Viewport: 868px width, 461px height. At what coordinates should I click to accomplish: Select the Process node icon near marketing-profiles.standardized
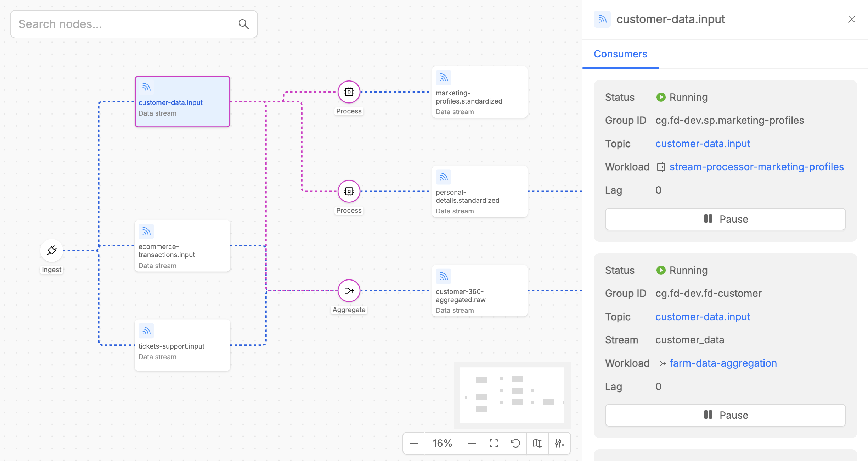[349, 91]
